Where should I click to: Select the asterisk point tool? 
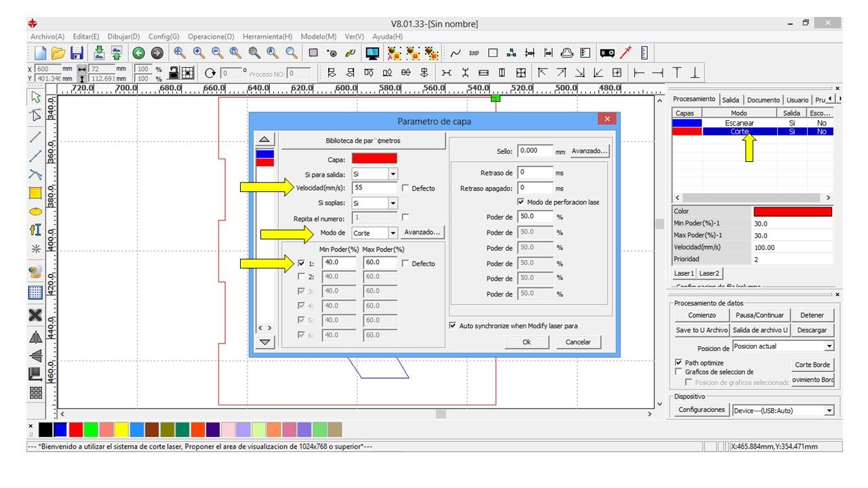(x=37, y=248)
